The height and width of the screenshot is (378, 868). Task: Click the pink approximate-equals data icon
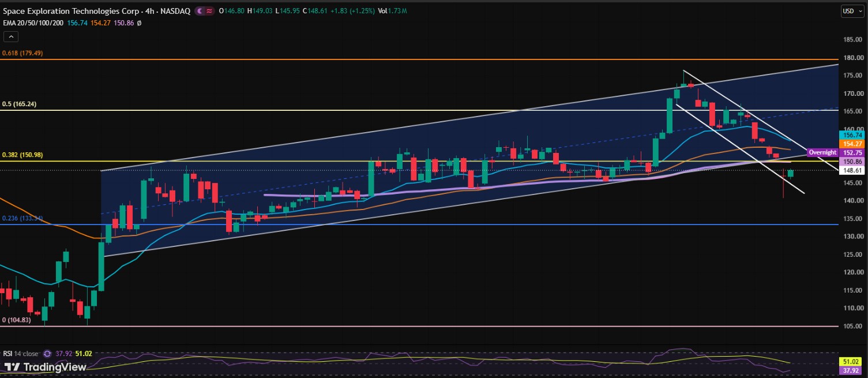(209, 11)
